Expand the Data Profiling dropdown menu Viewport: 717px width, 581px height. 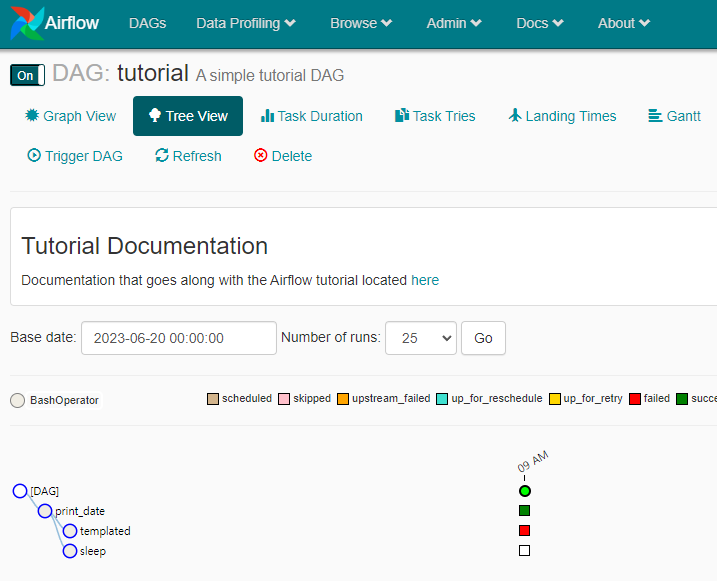pos(246,23)
